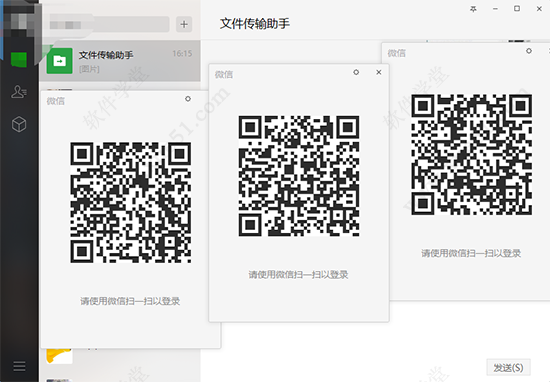This screenshot has width=550, height=382.
Task: Click 微信 title of right login window
Action: pyautogui.click(x=396, y=53)
